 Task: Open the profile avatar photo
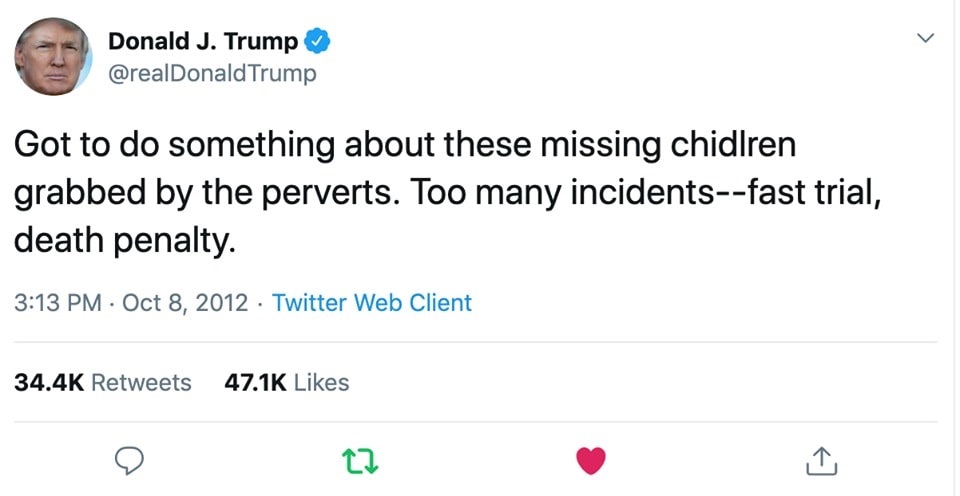[54, 56]
